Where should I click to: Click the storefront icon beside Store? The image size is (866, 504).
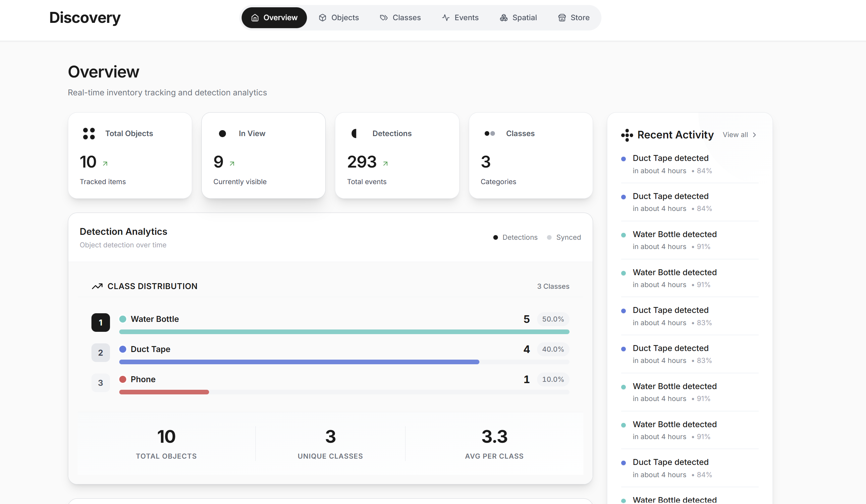pyautogui.click(x=562, y=18)
